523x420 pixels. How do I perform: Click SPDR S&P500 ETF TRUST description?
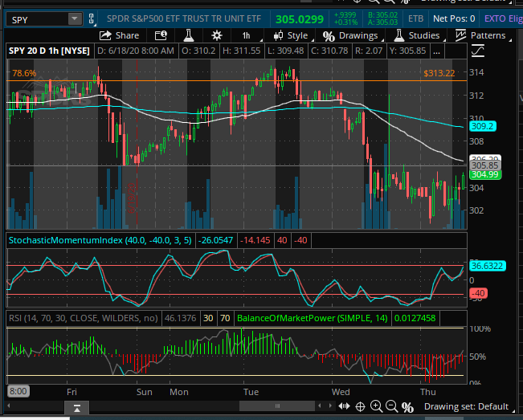[184, 18]
